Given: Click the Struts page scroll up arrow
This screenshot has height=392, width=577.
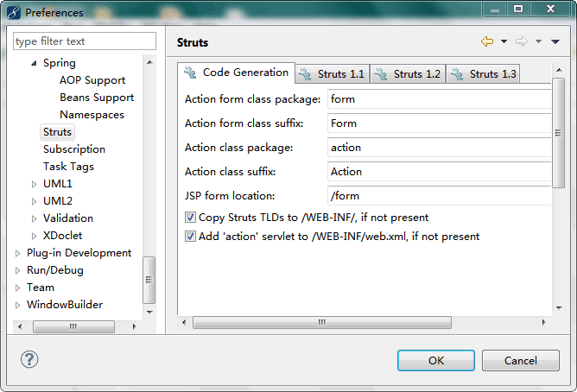Looking at the screenshot, I should tap(559, 70).
